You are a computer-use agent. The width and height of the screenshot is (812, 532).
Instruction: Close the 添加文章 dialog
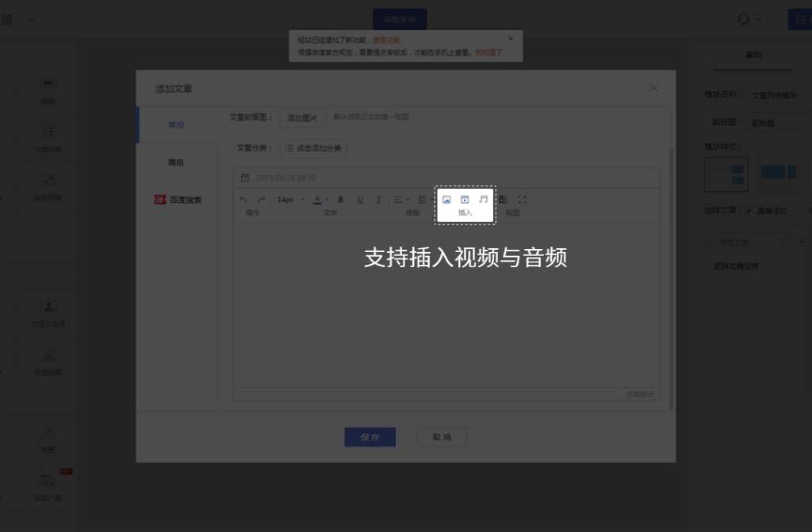(653, 89)
